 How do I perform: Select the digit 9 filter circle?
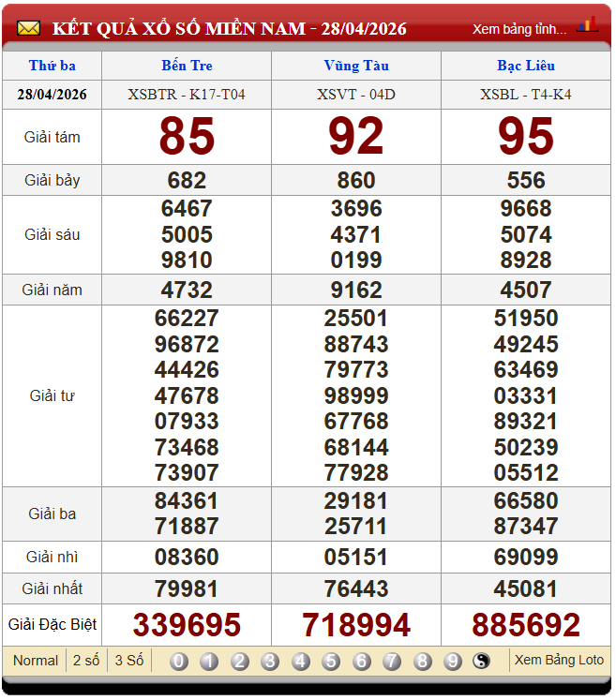click(x=453, y=662)
